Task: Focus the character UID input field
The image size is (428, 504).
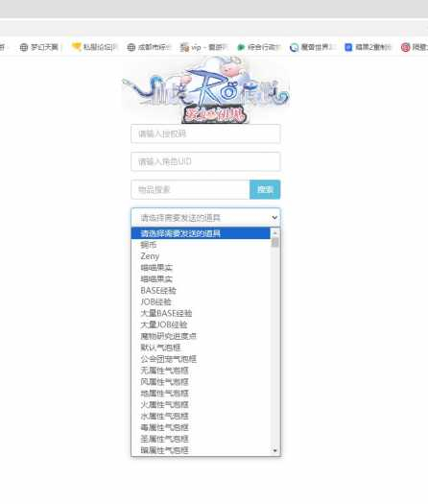Action: coord(205,161)
